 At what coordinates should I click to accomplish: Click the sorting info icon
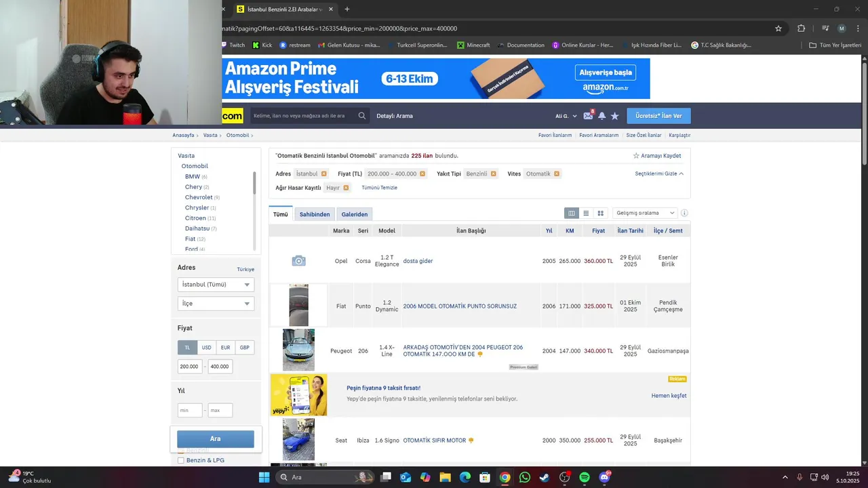coord(684,213)
